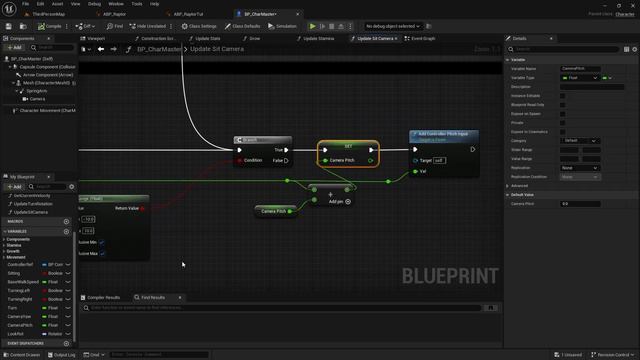Open Revision Control in status bar
The width and height of the screenshot is (640, 360).
coord(612,355)
